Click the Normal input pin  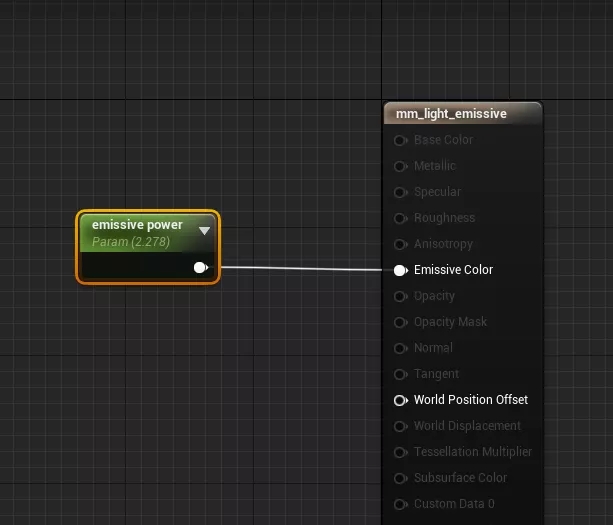400,348
